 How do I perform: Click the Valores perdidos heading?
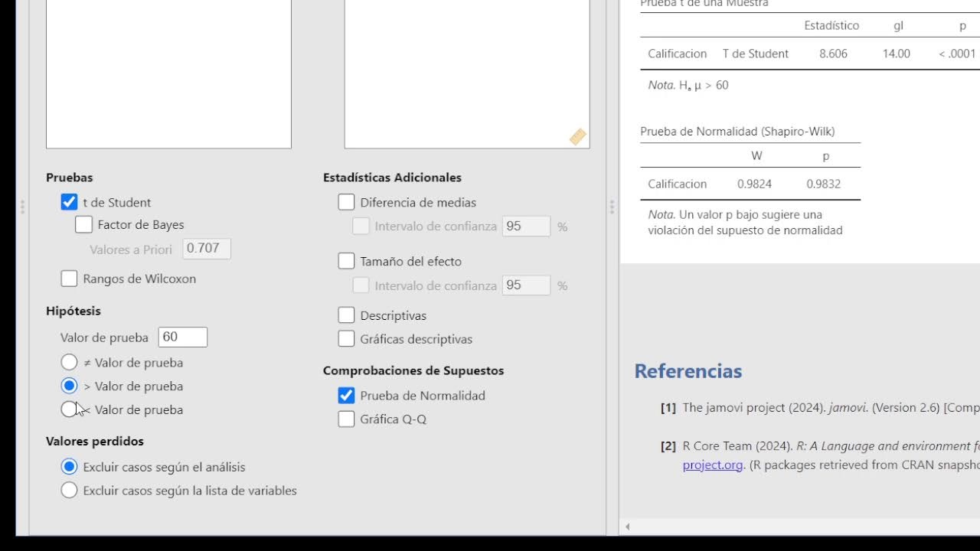click(95, 441)
